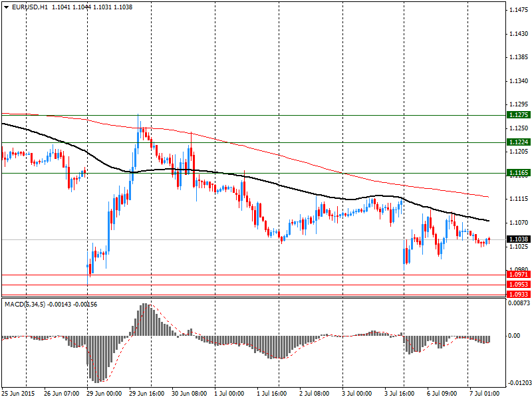Select the 26 Jun 07:00 time label
532x399 pixels.
pyautogui.click(x=62, y=394)
